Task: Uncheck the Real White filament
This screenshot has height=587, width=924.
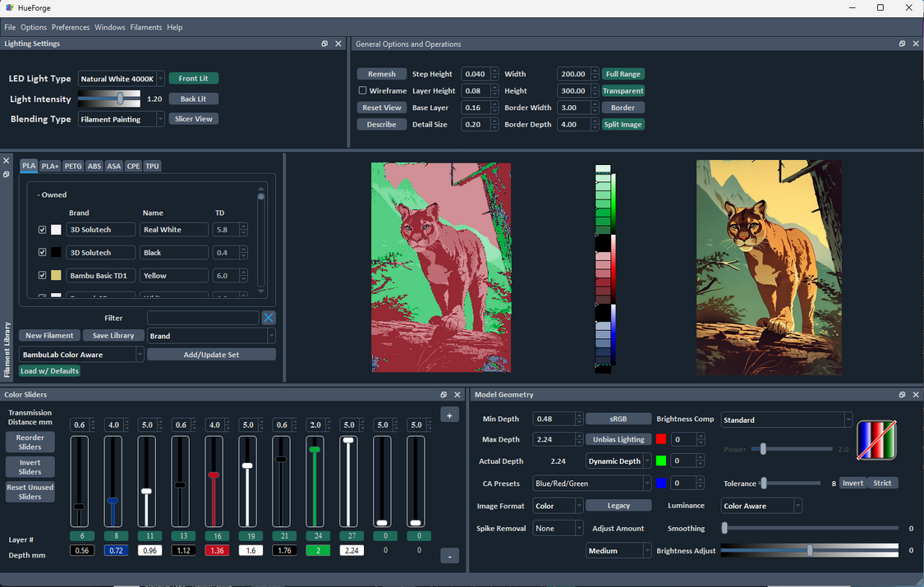Action: tap(43, 229)
